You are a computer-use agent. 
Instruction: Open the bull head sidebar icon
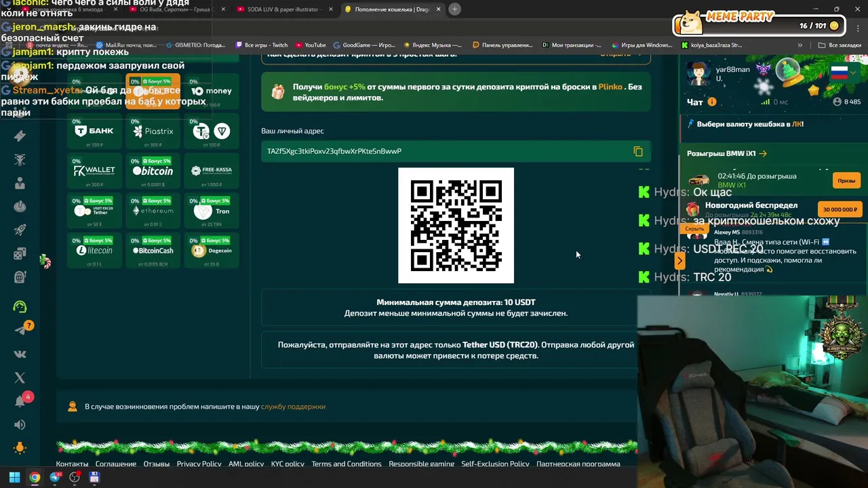point(20,159)
